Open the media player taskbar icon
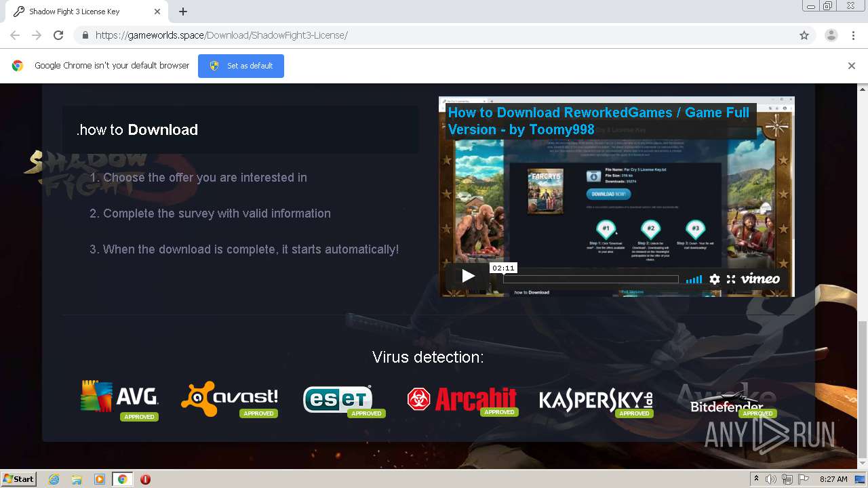Image resolution: width=868 pixels, height=488 pixels. [100, 479]
